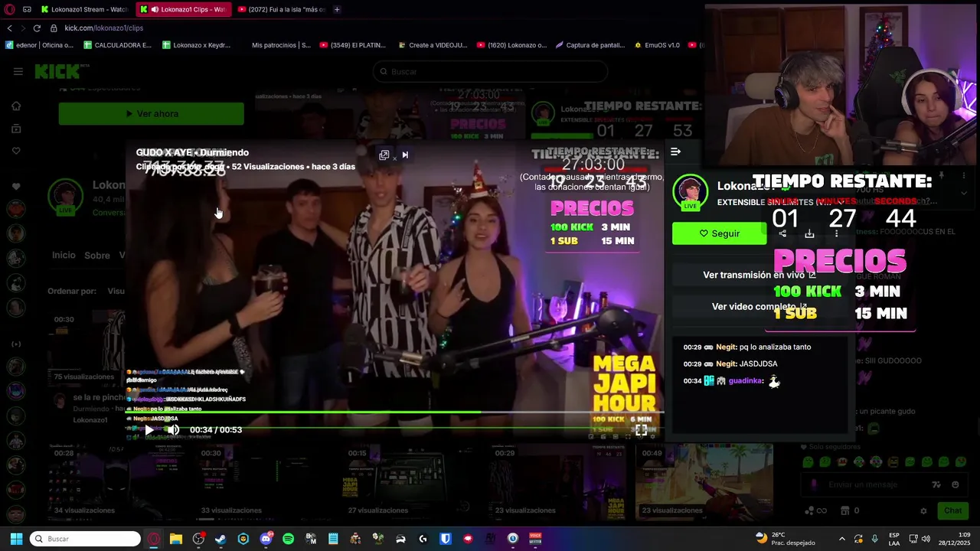Open Create a VIDEOJU bookmark
Screen dimensions: 980x551
tap(433, 45)
